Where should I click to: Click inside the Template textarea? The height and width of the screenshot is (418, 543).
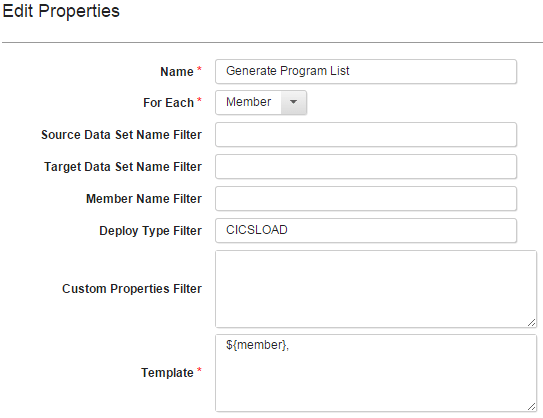point(376,373)
